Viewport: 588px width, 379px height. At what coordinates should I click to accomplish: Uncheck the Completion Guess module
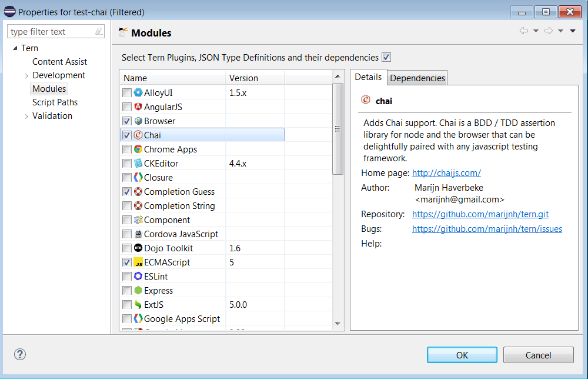coord(127,192)
